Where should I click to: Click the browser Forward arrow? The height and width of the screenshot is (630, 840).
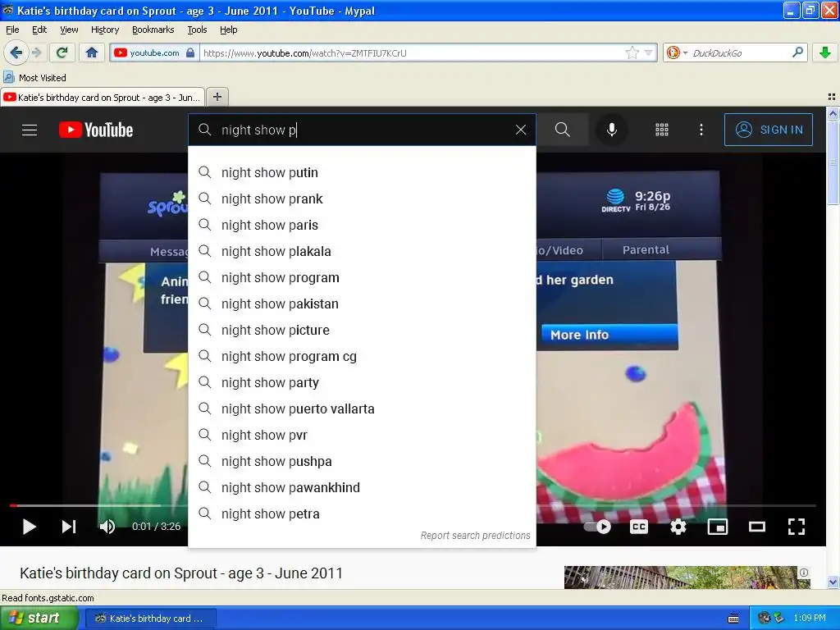click(x=36, y=52)
